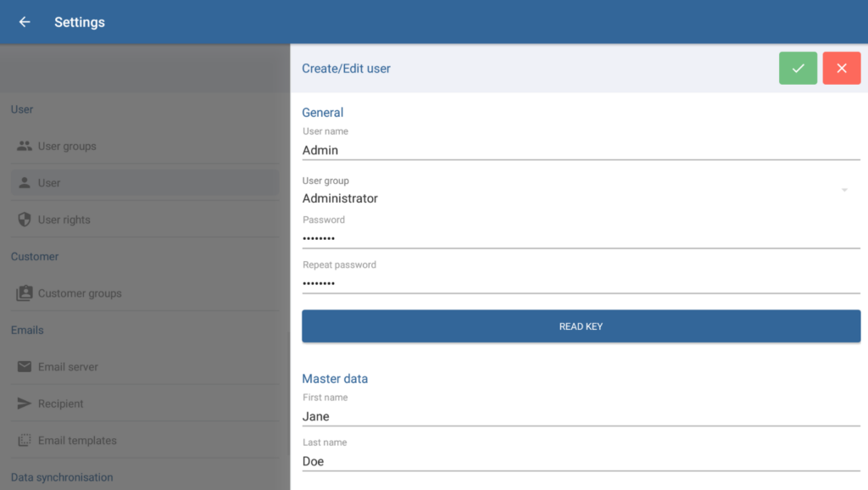Click the Email server envelope icon
The height and width of the screenshot is (490, 868).
pyautogui.click(x=25, y=367)
